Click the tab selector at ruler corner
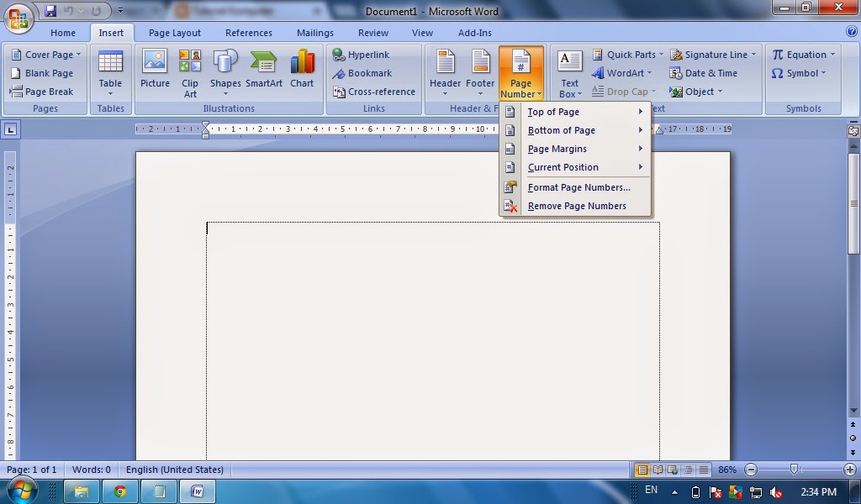 click(x=10, y=130)
